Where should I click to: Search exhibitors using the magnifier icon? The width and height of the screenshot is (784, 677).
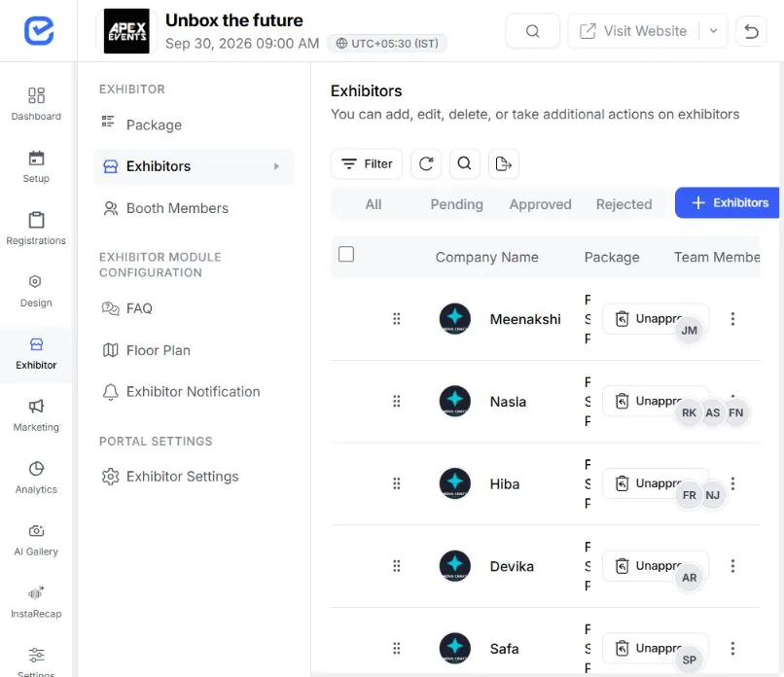click(x=465, y=164)
